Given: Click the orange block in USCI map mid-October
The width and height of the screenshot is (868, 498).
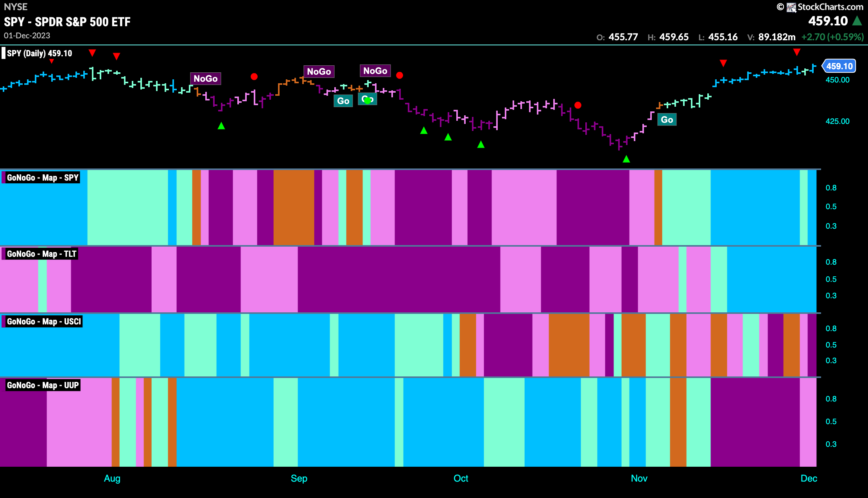Looking at the screenshot, I should (x=569, y=345).
